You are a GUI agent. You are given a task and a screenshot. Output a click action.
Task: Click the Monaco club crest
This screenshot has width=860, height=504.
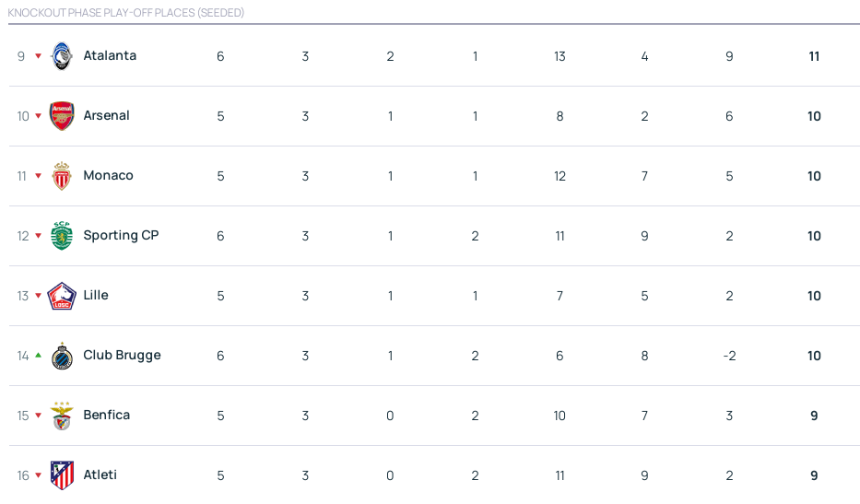[62, 176]
